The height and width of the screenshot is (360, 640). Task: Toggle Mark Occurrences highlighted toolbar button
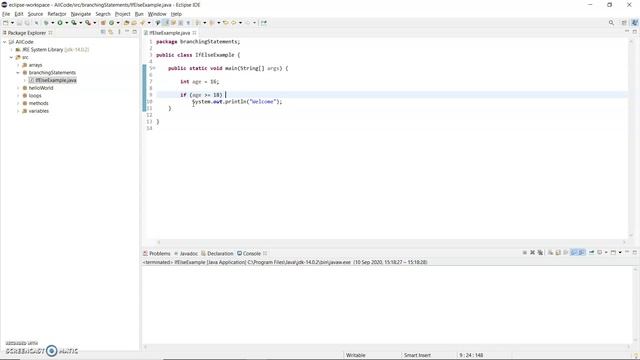[165, 23]
